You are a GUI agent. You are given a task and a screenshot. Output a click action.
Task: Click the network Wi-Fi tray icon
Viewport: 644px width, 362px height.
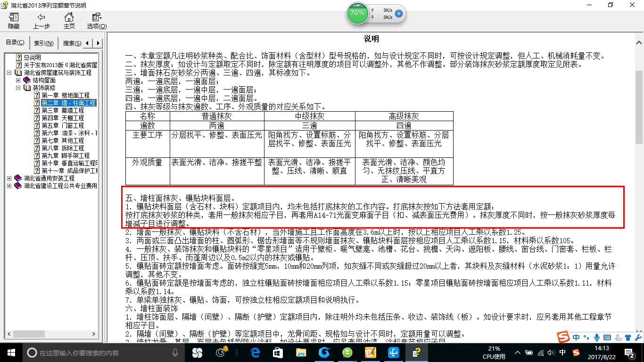coord(540,353)
